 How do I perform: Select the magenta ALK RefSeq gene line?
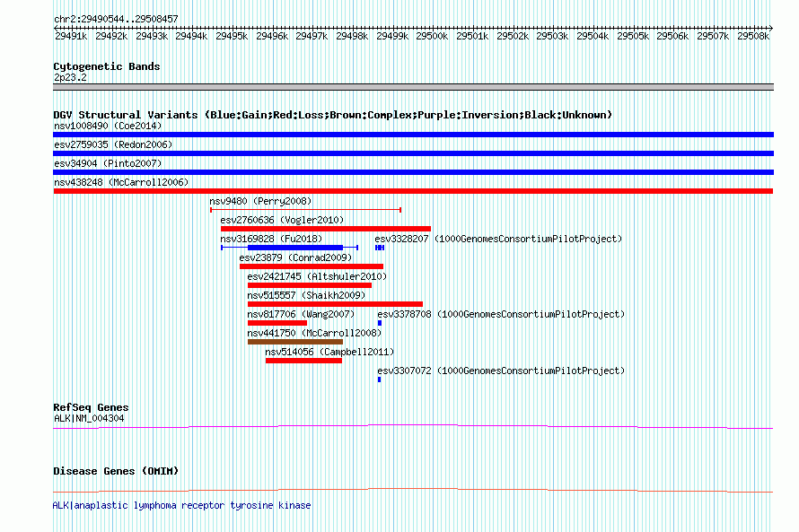(413, 427)
